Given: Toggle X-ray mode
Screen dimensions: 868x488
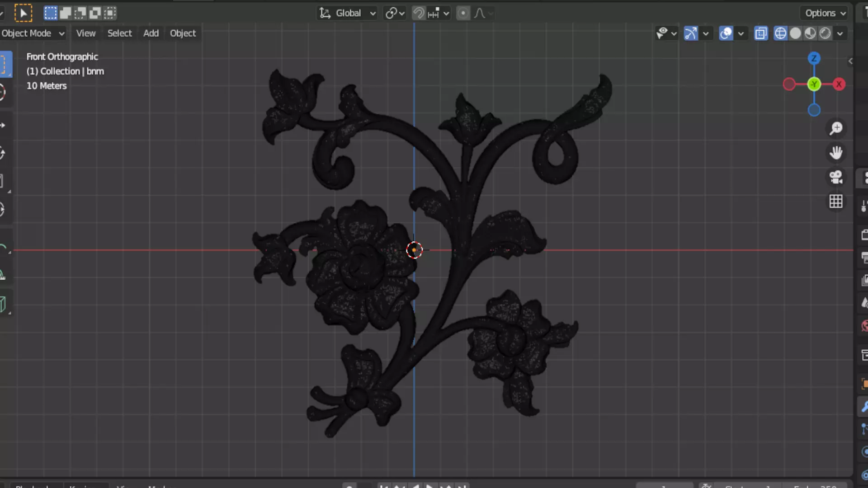Looking at the screenshot, I should (x=761, y=33).
